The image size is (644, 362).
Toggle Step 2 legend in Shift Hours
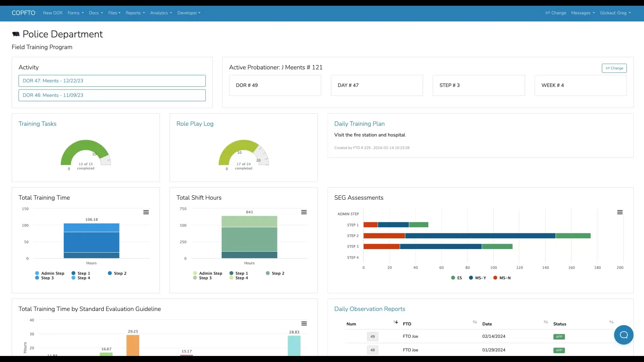(275, 274)
